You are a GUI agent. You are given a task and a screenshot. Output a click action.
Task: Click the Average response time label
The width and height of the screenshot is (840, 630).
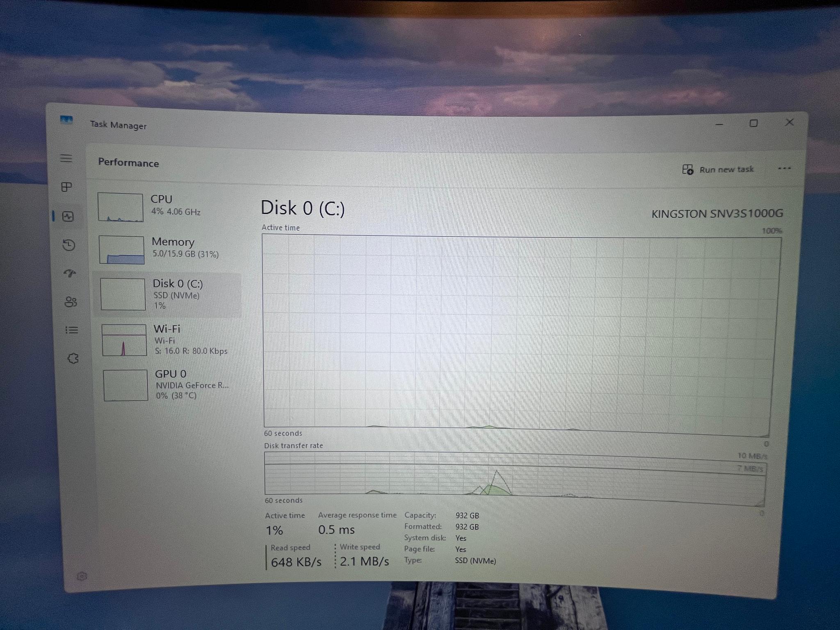coord(357,515)
